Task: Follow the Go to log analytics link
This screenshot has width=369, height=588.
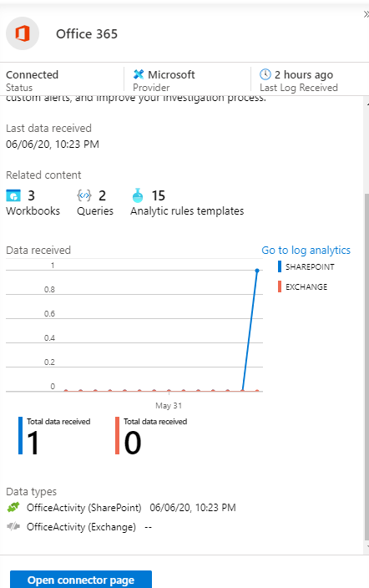Action: pos(306,250)
